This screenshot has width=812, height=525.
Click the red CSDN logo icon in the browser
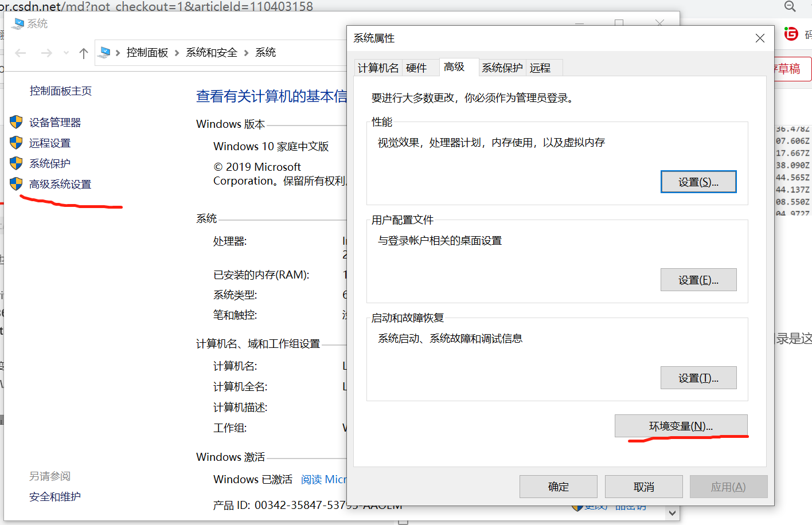pyautogui.click(x=791, y=34)
